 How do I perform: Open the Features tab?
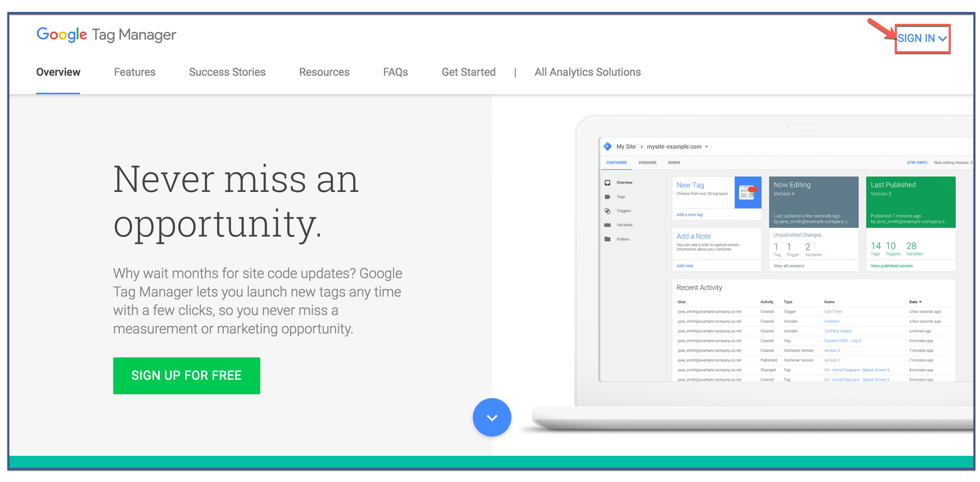pos(135,72)
